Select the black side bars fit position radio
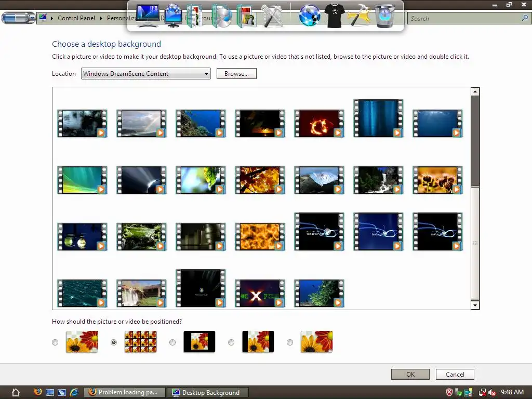The image size is (532, 399). tap(231, 342)
